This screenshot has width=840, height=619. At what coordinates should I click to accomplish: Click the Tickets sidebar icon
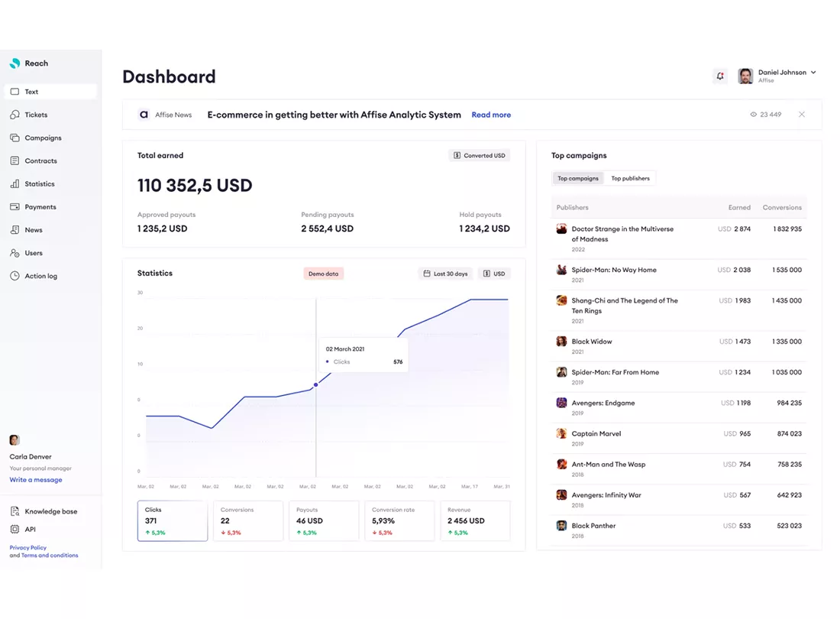tap(15, 115)
